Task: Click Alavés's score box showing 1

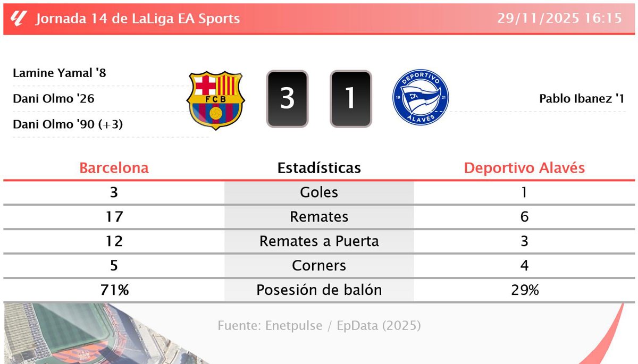Action: 350,99
